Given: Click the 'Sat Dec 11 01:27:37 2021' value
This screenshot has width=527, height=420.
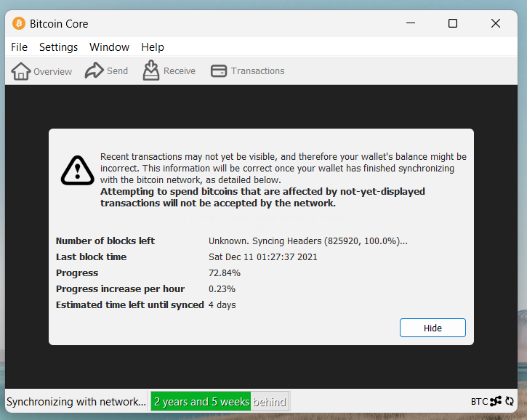Looking at the screenshot, I should coord(263,257).
